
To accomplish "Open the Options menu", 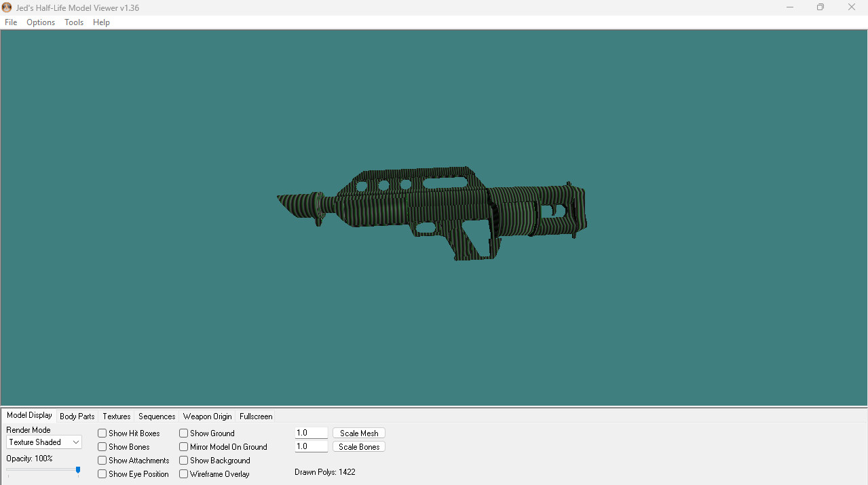I will (41, 22).
